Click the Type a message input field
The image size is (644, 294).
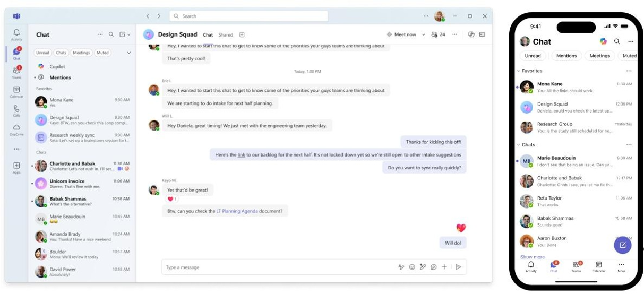pos(276,267)
